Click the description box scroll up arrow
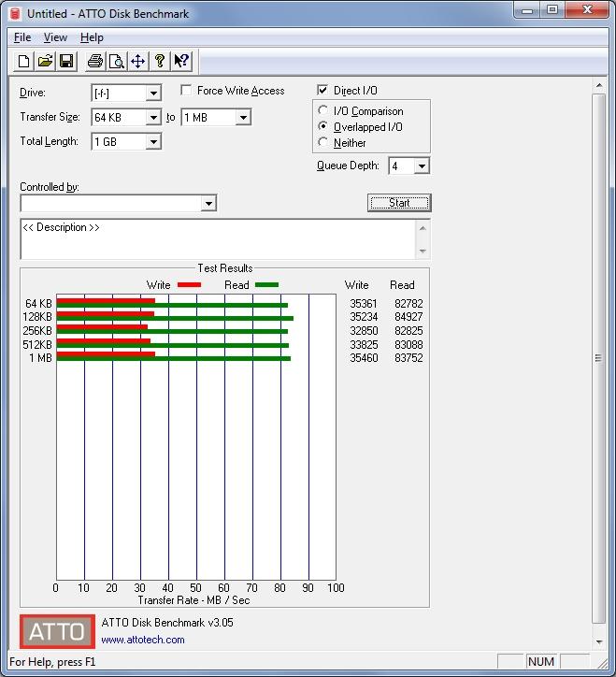Screen dimensions: 616x677 423,228
